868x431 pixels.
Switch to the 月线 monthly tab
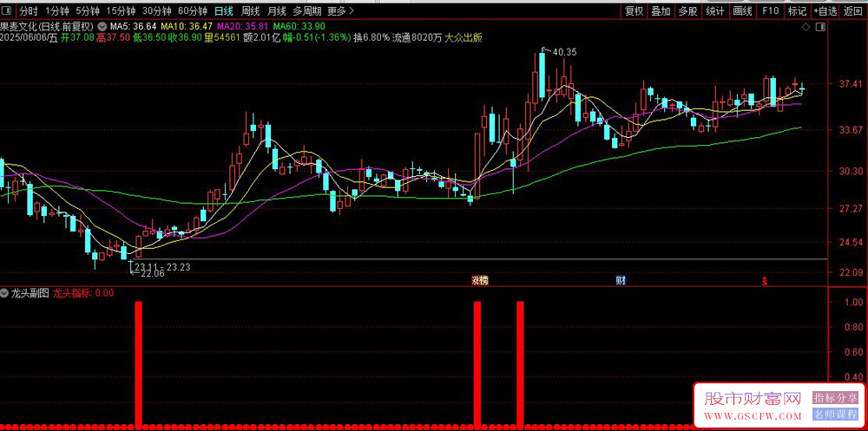277,10
